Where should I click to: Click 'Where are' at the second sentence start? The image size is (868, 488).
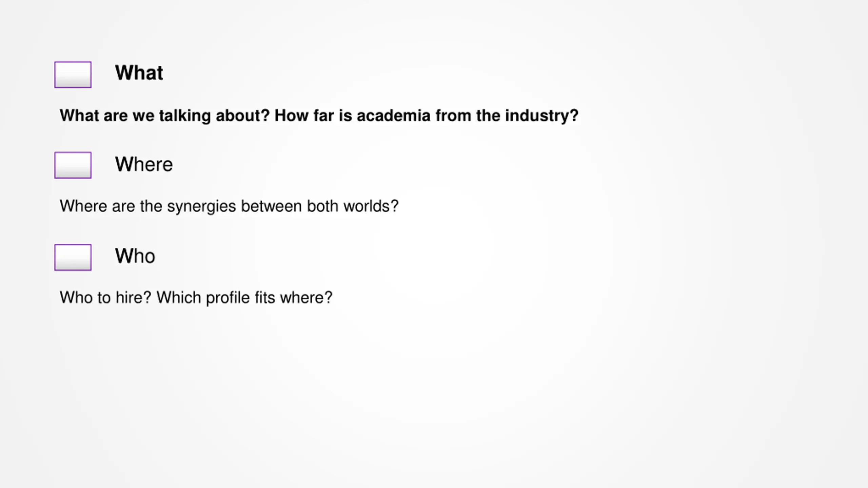pos(97,206)
